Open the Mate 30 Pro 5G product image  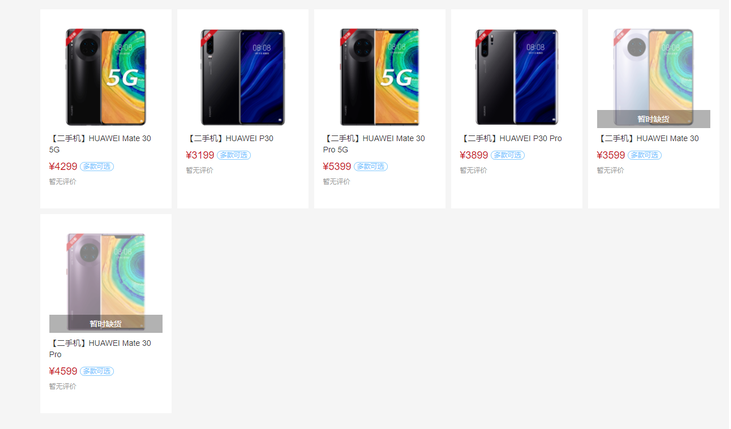(x=379, y=77)
